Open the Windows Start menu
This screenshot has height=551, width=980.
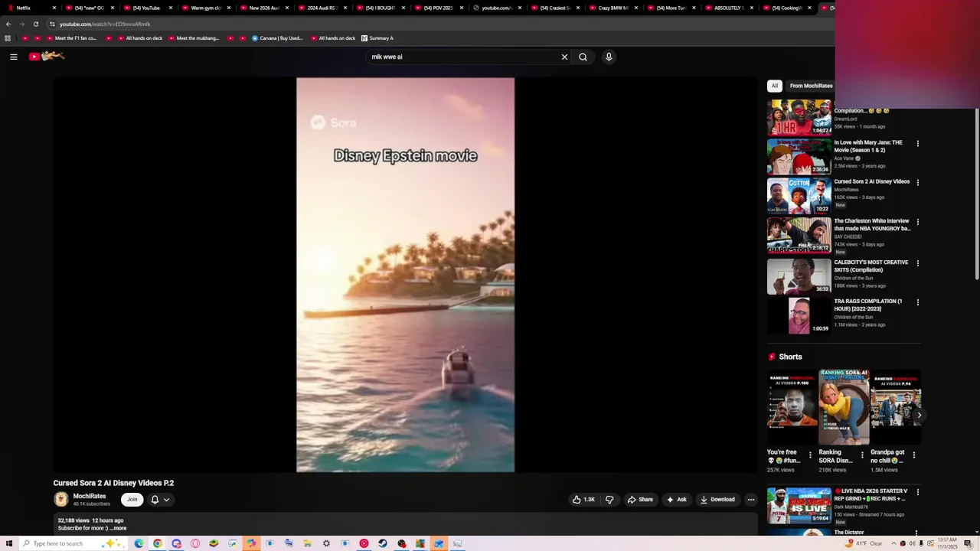pos(8,543)
